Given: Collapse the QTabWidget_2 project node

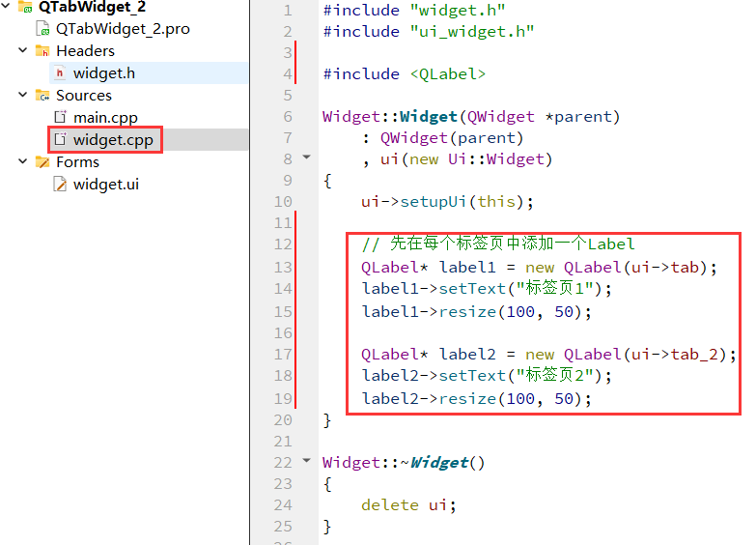Looking at the screenshot, I should 6,6.
